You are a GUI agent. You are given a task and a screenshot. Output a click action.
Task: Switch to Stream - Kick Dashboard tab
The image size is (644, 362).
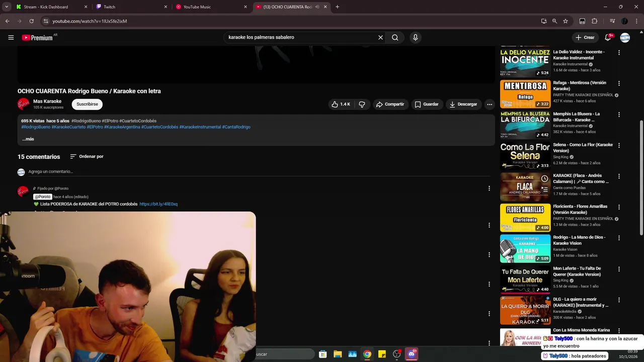(x=51, y=7)
